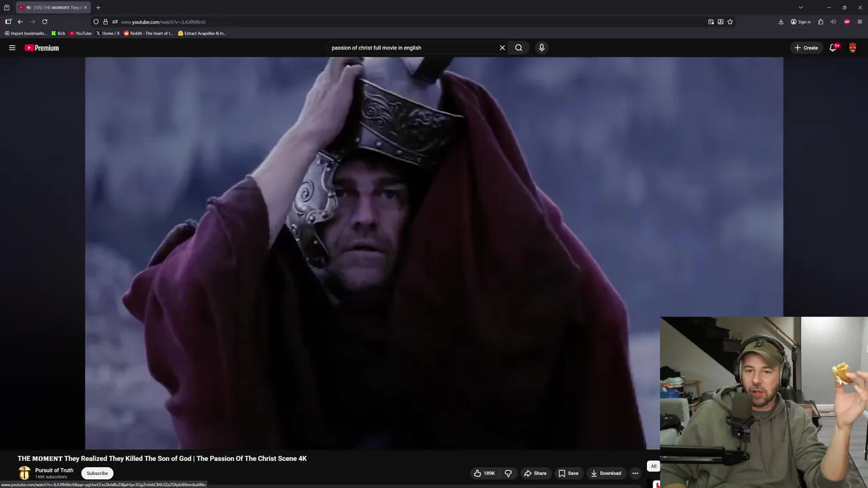Screen dimensions: 868x488
Task: Dislike the video
Action: coord(508,473)
